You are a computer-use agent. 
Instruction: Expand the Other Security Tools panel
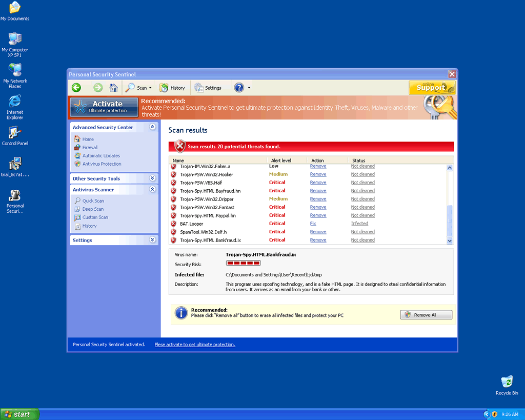pyautogui.click(x=152, y=178)
